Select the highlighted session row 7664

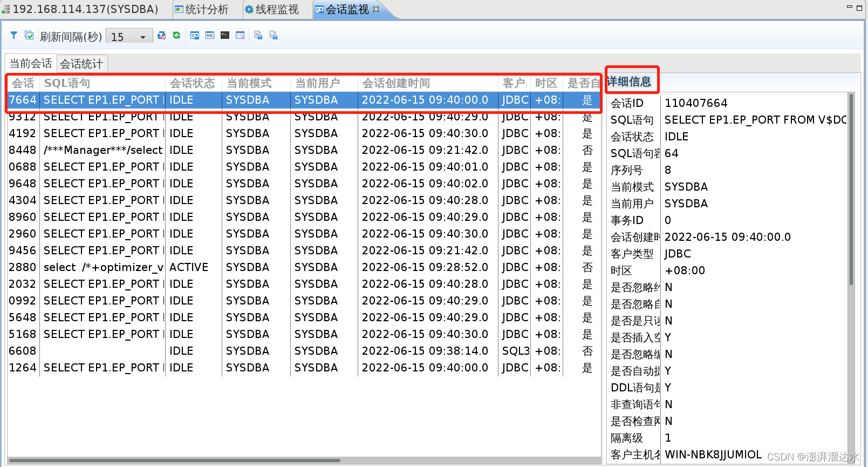pyautogui.click(x=304, y=100)
